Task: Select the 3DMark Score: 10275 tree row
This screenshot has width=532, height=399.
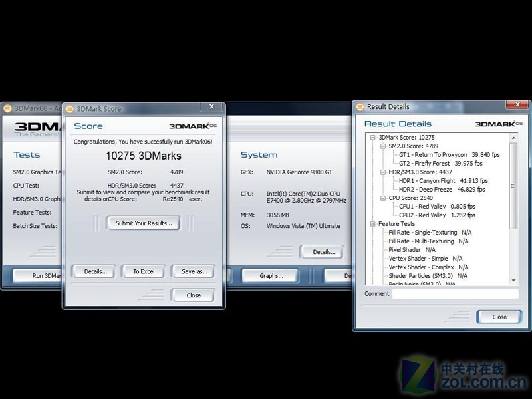Action: [x=406, y=138]
